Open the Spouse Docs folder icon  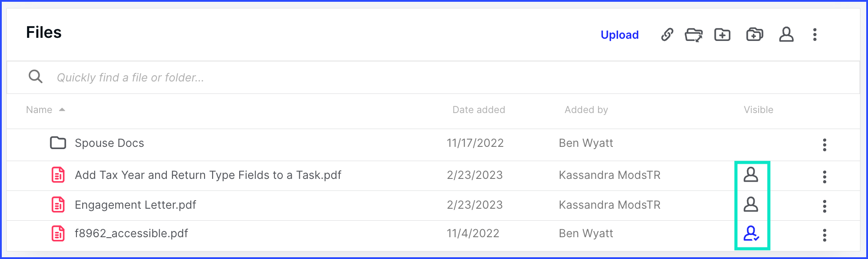click(58, 143)
